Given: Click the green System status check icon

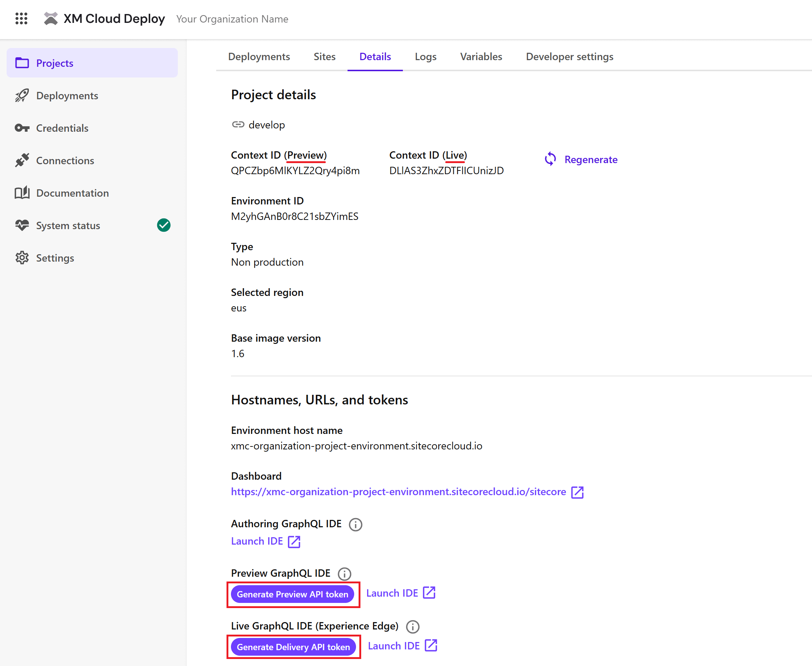Looking at the screenshot, I should tap(164, 225).
